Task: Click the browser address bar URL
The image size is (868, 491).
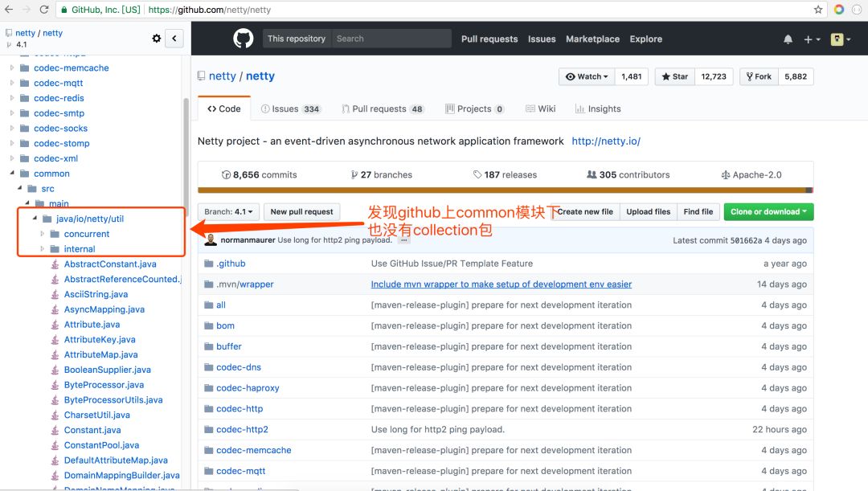Action: coord(209,10)
